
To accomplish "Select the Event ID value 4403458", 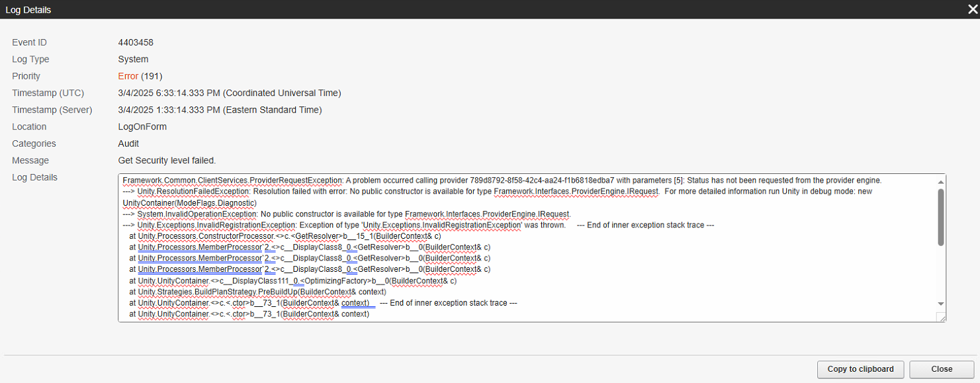I will tap(136, 42).
